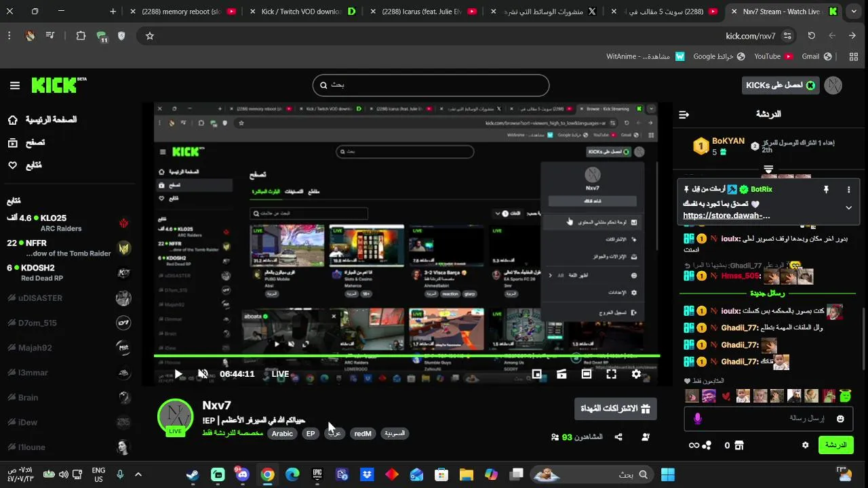868x488 pixels.
Task: Click the Arabic stream tag
Action: (282, 434)
